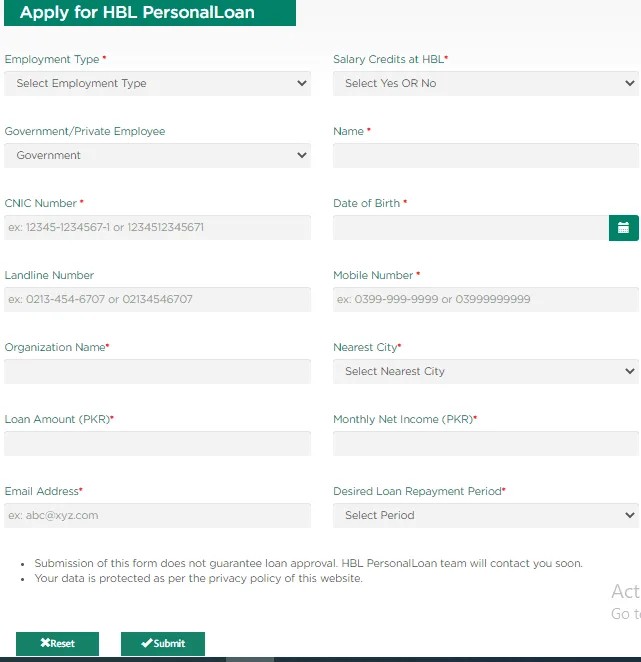Open the Date of Birth calendar picker
This screenshot has height=662, width=641.
pyautogui.click(x=623, y=228)
